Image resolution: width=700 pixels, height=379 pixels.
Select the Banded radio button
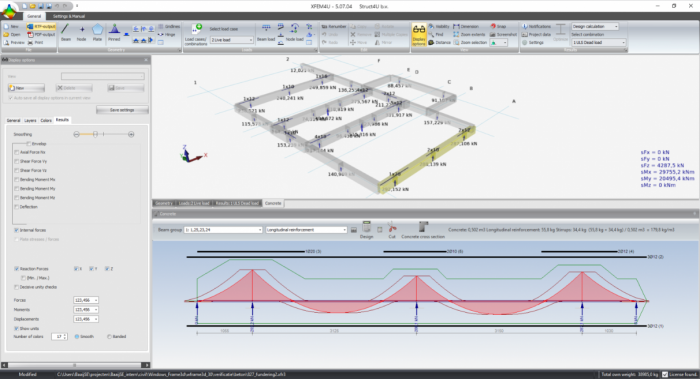(x=109, y=337)
